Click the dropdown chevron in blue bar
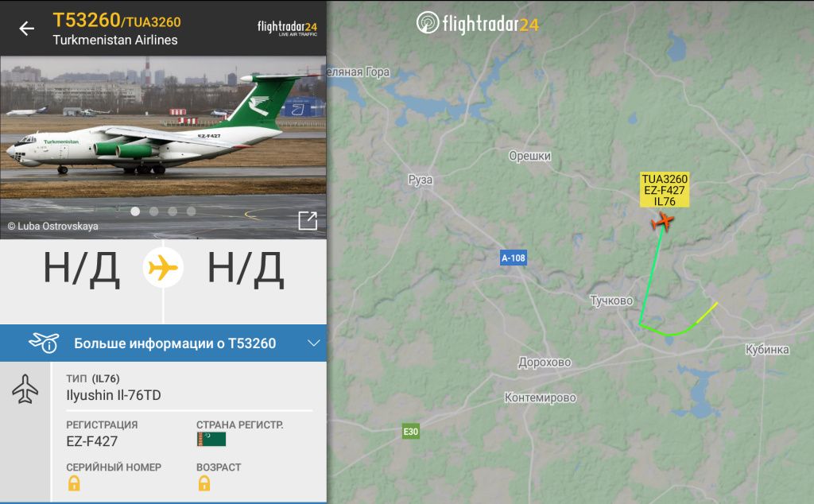This screenshot has width=814, height=504. (x=313, y=343)
